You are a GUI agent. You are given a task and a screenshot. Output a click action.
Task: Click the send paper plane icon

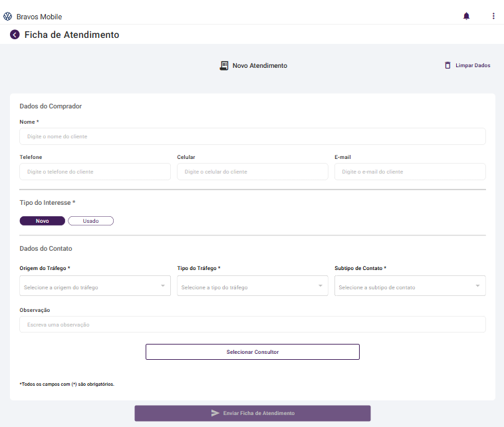coord(215,413)
